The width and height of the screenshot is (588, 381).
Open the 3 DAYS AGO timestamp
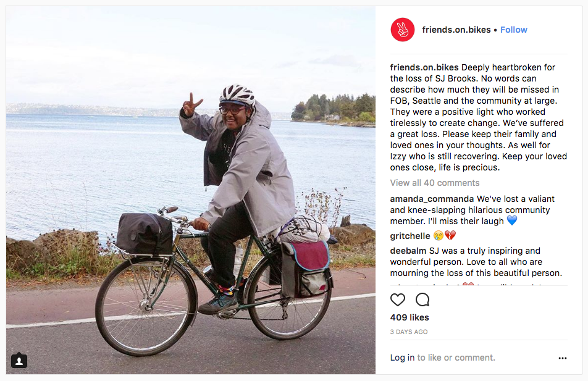coord(409,332)
